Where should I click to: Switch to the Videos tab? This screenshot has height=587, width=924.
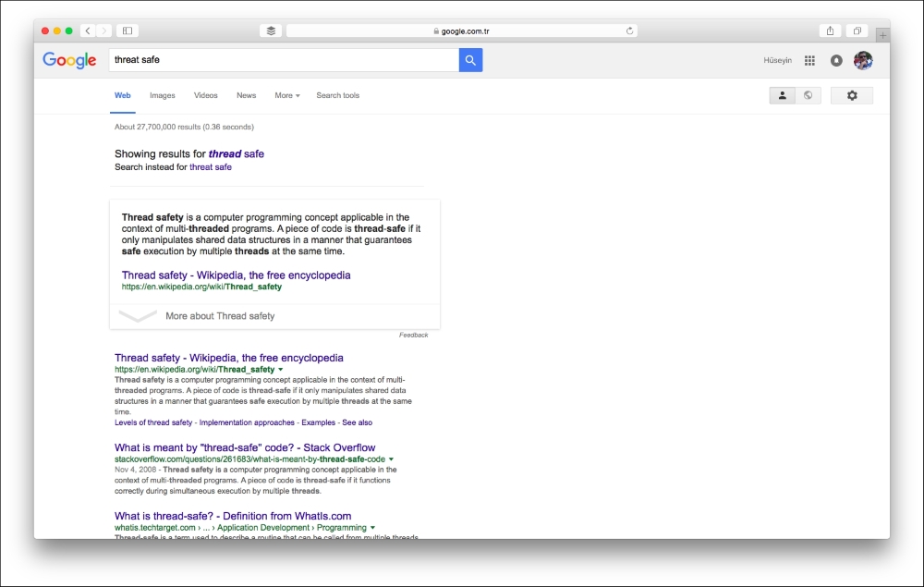click(x=206, y=95)
